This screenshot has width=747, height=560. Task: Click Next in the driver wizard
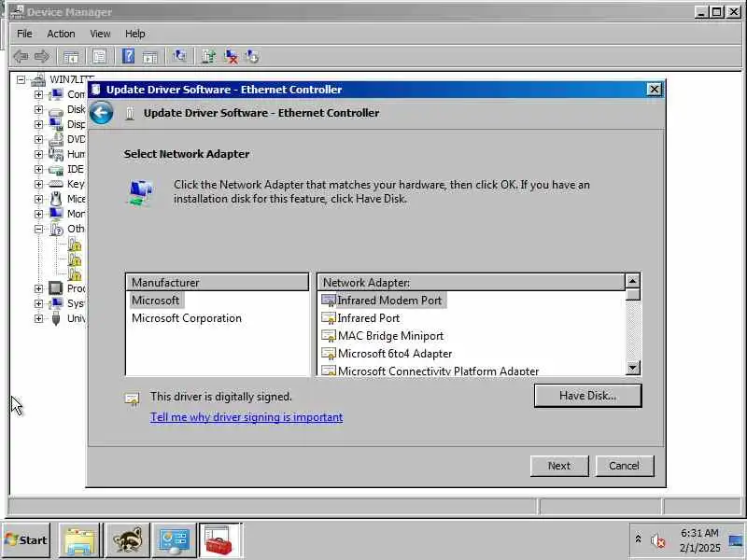coord(559,466)
